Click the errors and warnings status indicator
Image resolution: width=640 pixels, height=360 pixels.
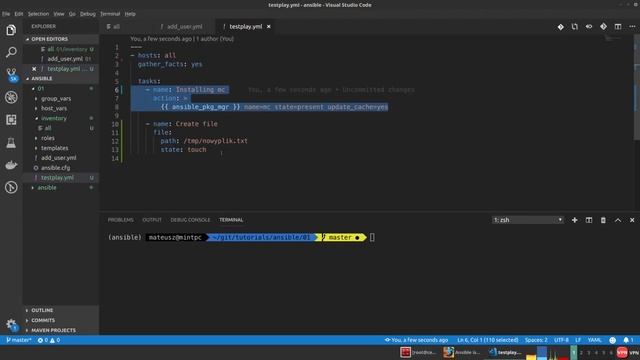coord(49,340)
